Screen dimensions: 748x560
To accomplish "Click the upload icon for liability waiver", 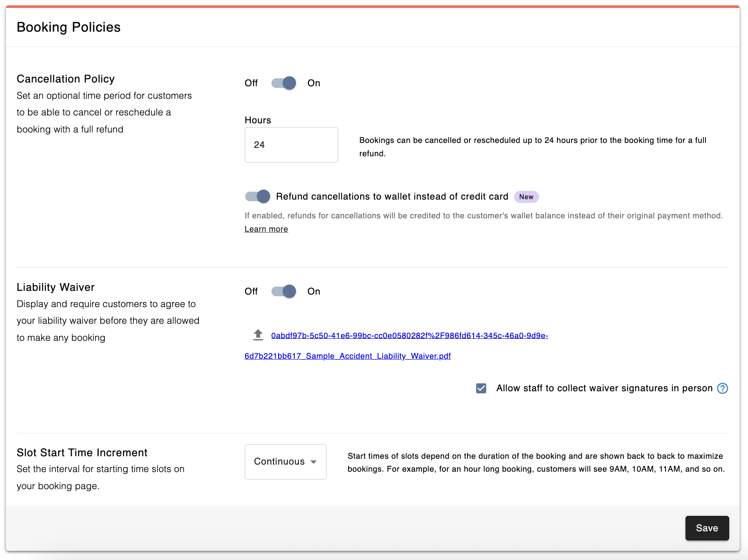I will point(258,335).
